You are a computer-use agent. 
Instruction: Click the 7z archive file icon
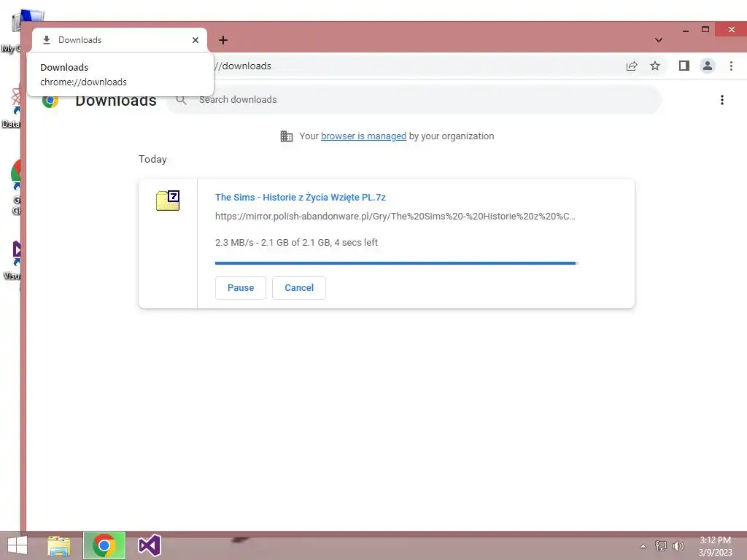(x=168, y=200)
